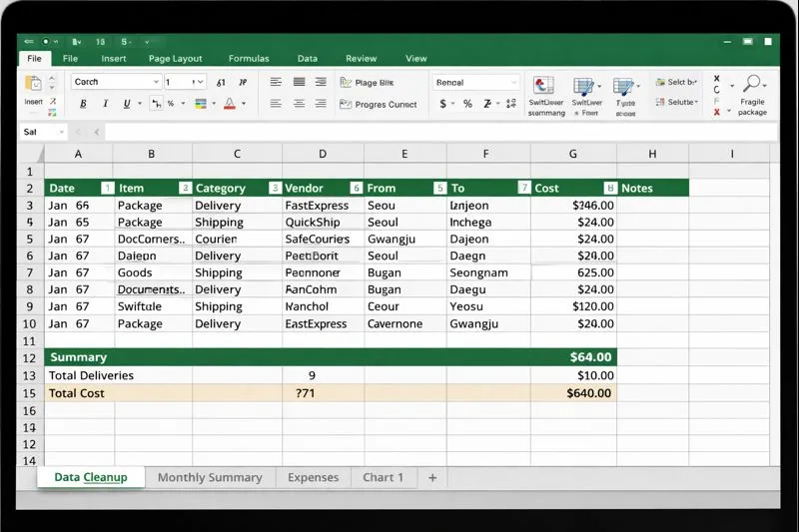Screen dimensions: 799x532
Task: Click the formula bar input field
Action: tap(399, 132)
